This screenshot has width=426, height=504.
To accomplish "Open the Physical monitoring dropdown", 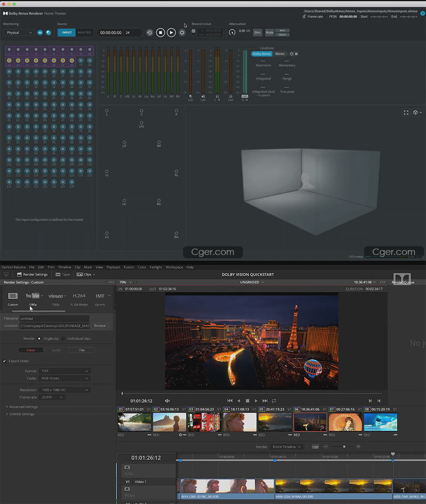I will pos(19,32).
